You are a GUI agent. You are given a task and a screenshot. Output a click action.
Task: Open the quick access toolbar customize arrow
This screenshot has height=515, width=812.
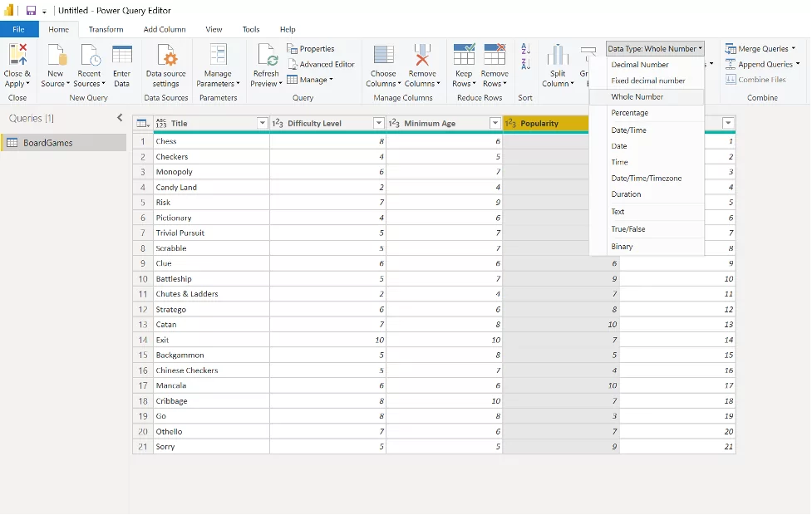[x=45, y=12]
